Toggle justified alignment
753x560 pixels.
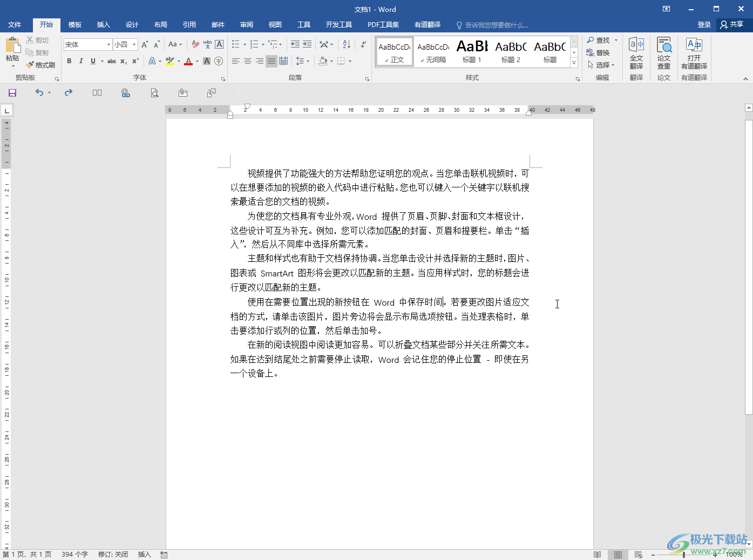272,61
